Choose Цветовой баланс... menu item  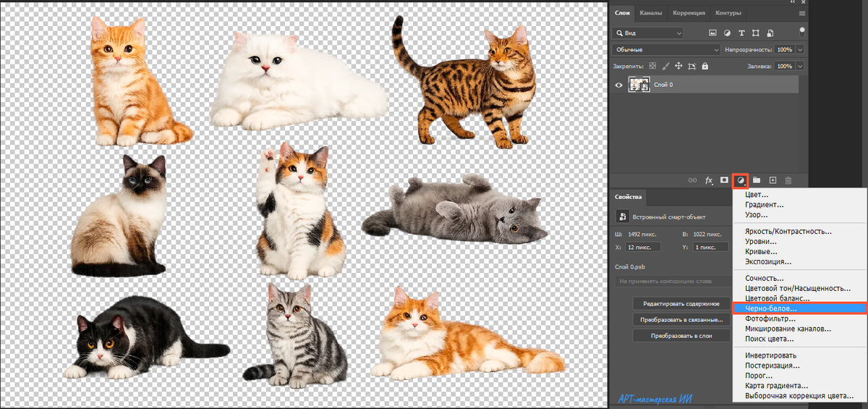click(799, 298)
